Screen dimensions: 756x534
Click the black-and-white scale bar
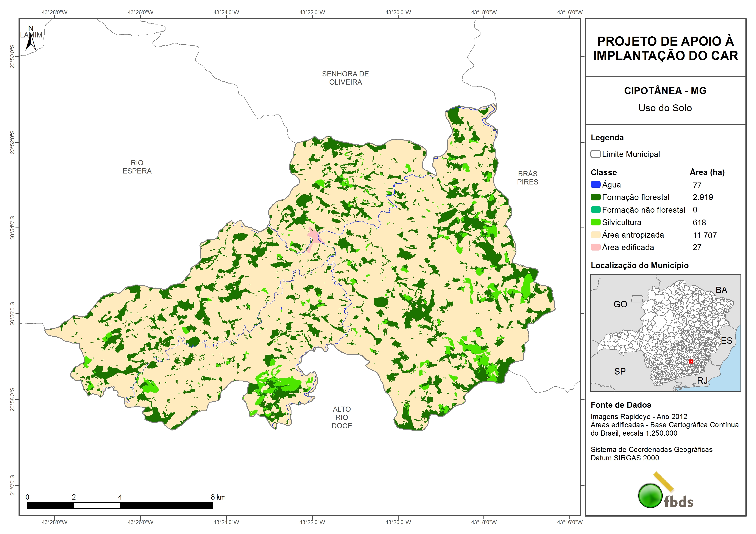[x=120, y=506]
